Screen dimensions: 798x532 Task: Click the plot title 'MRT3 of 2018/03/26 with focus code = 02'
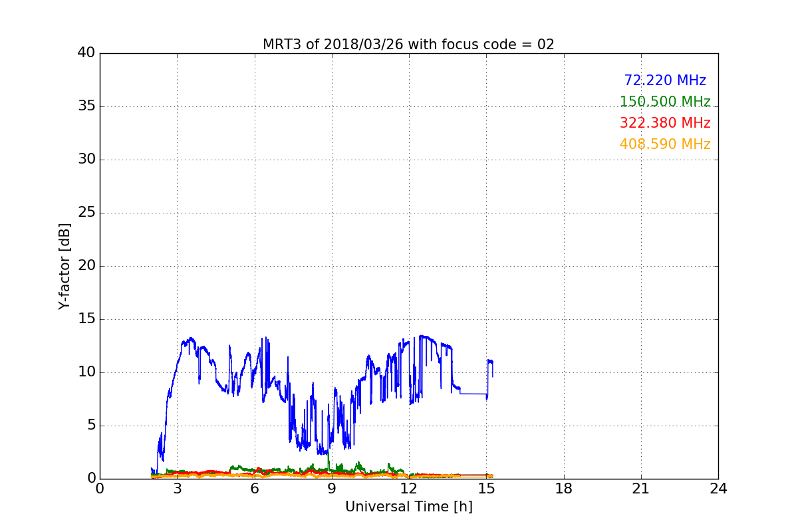point(408,45)
